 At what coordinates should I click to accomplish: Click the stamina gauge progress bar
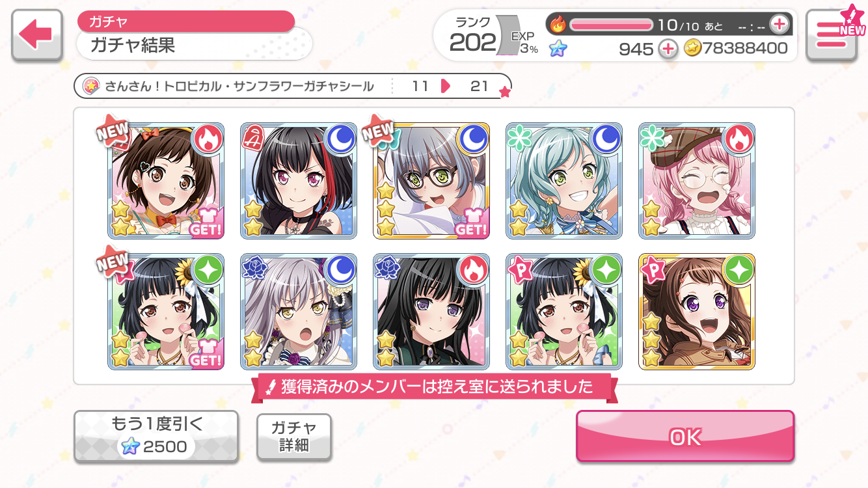(x=611, y=25)
